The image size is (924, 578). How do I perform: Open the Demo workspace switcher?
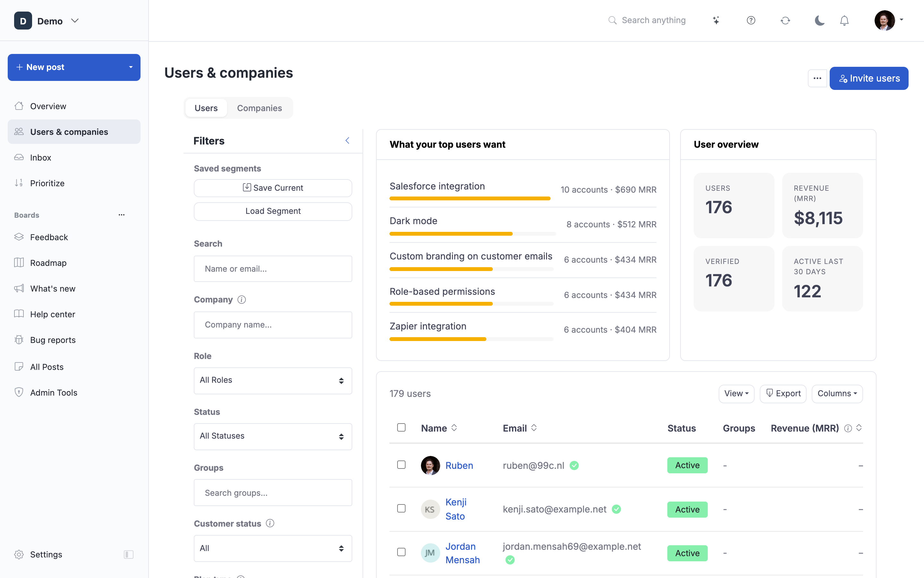46,21
